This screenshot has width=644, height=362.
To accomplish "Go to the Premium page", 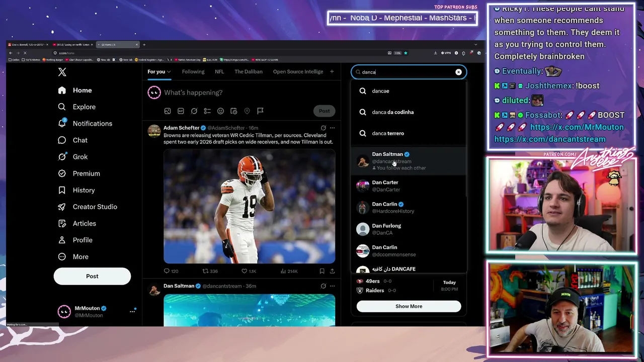I will coord(78,173).
